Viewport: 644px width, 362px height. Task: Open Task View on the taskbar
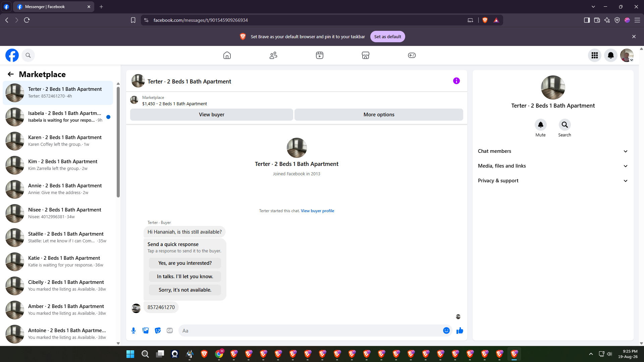(160, 354)
